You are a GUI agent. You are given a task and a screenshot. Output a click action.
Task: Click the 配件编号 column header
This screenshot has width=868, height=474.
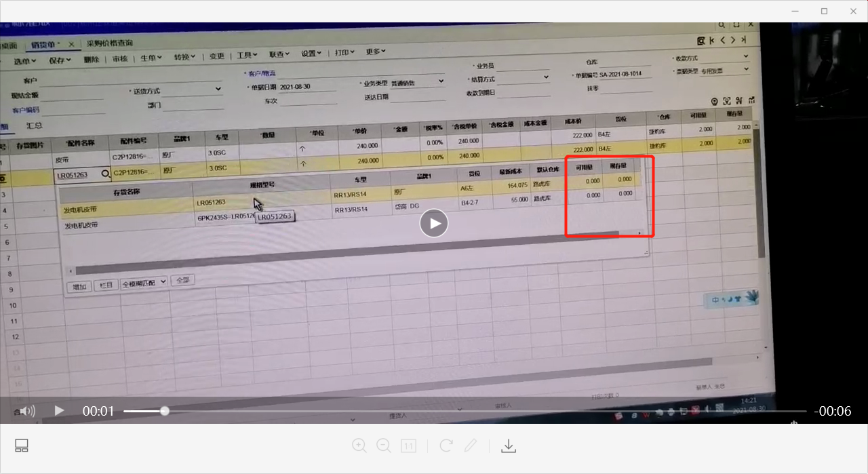coord(134,140)
